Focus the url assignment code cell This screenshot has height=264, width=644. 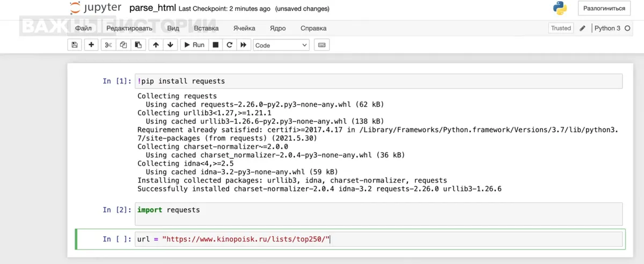379,239
